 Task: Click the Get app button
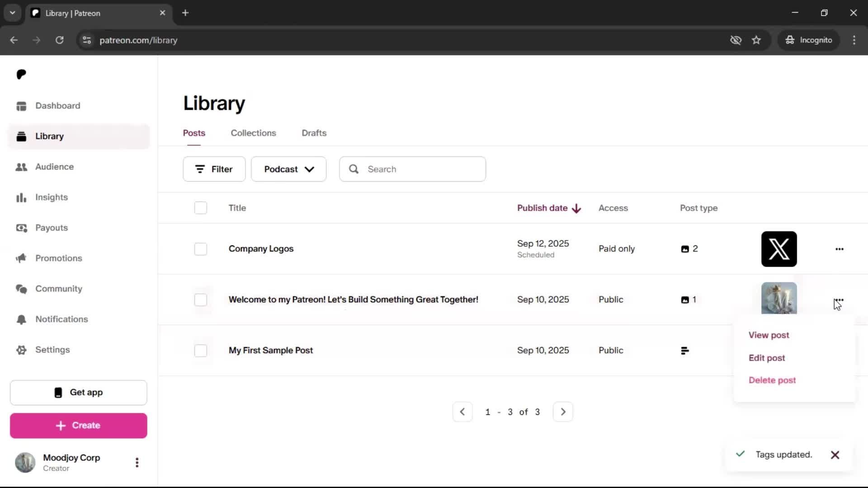(x=79, y=393)
